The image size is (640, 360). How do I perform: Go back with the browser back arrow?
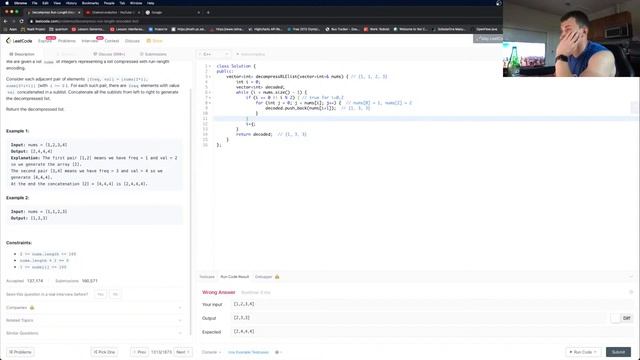[5, 21]
